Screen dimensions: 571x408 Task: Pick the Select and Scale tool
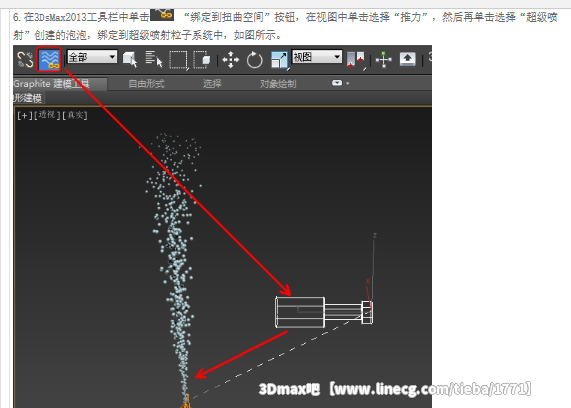point(279,60)
